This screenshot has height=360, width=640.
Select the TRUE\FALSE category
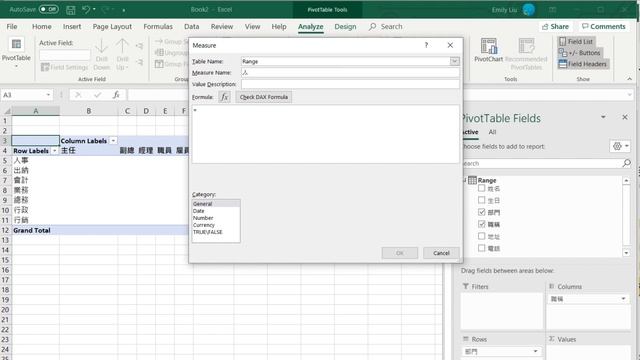tap(216, 232)
